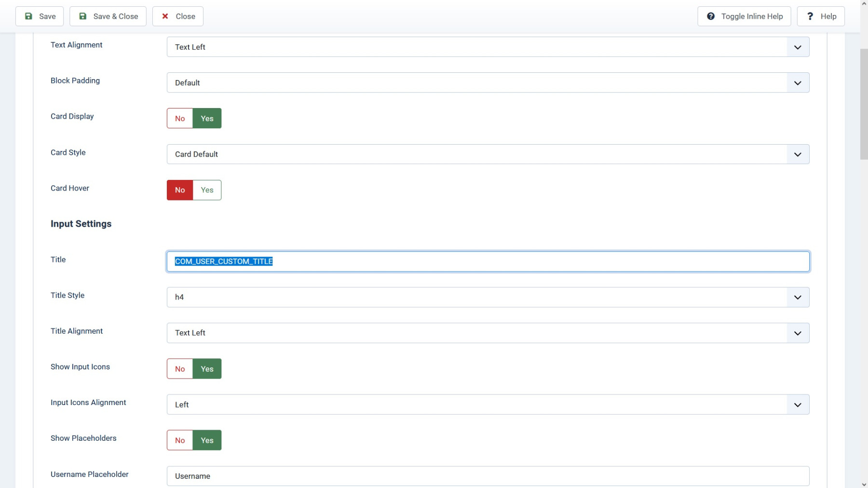Viewport: 868px width, 488px height.
Task: Click the Save floppy disk icon
Action: [28, 16]
